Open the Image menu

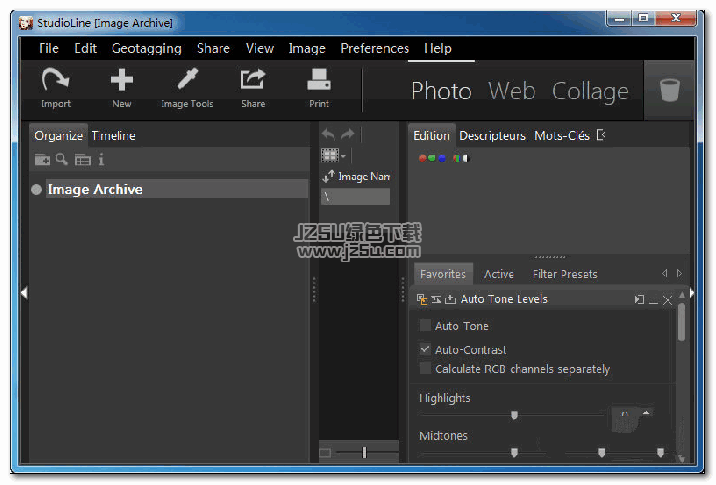pos(307,48)
